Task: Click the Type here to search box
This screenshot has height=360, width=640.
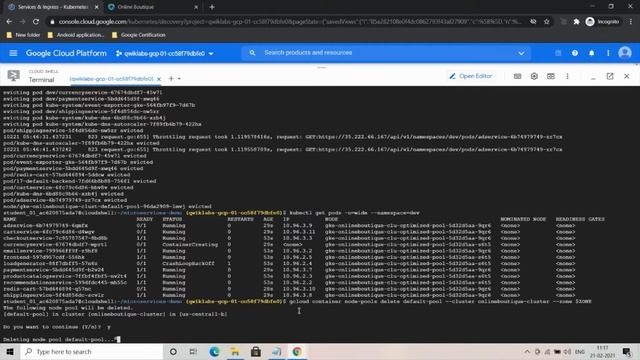Action: tap(92, 352)
